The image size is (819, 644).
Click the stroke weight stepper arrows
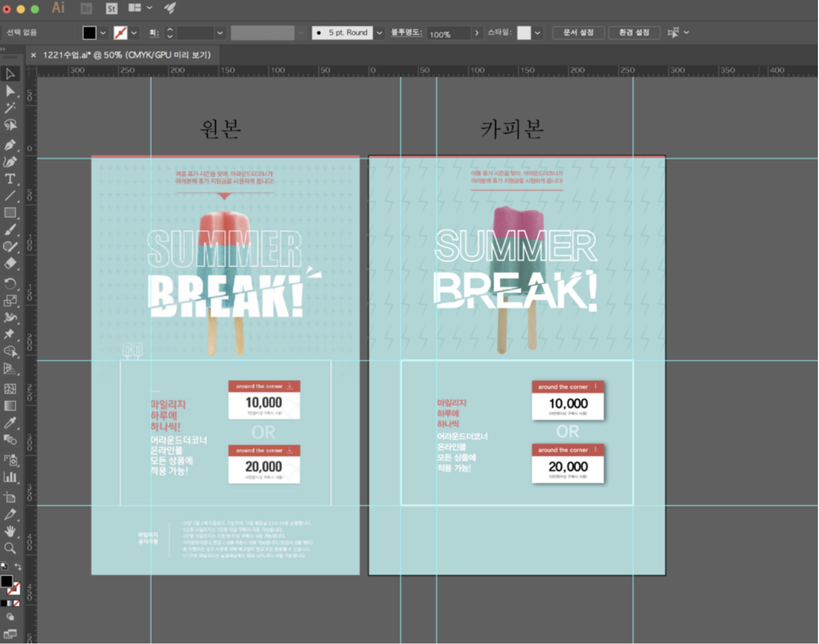(x=170, y=33)
